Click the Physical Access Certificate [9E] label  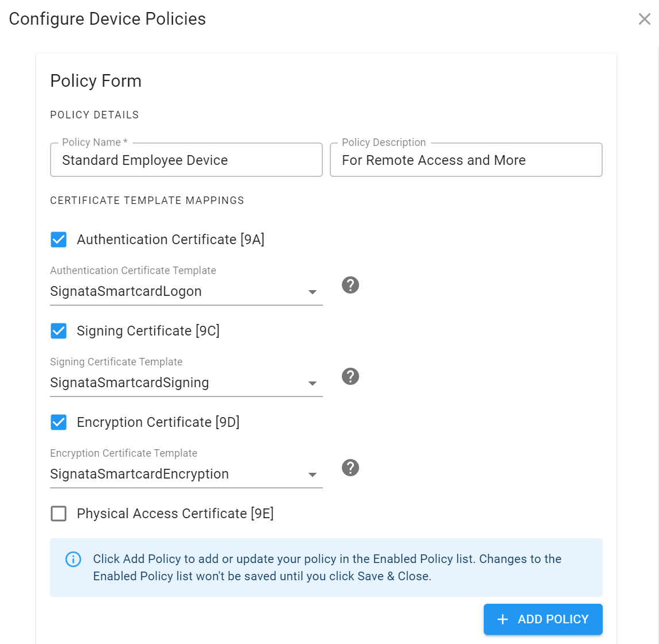tap(175, 514)
